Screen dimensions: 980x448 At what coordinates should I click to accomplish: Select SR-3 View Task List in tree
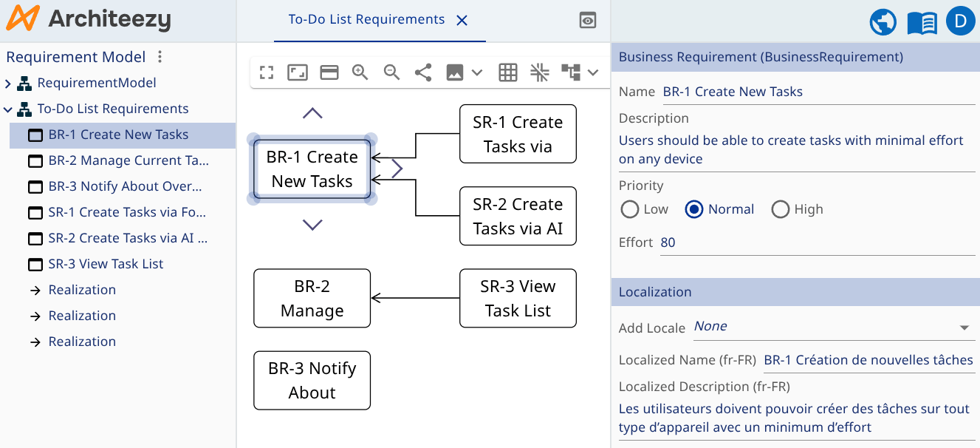pyautogui.click(x=106, y=264)
